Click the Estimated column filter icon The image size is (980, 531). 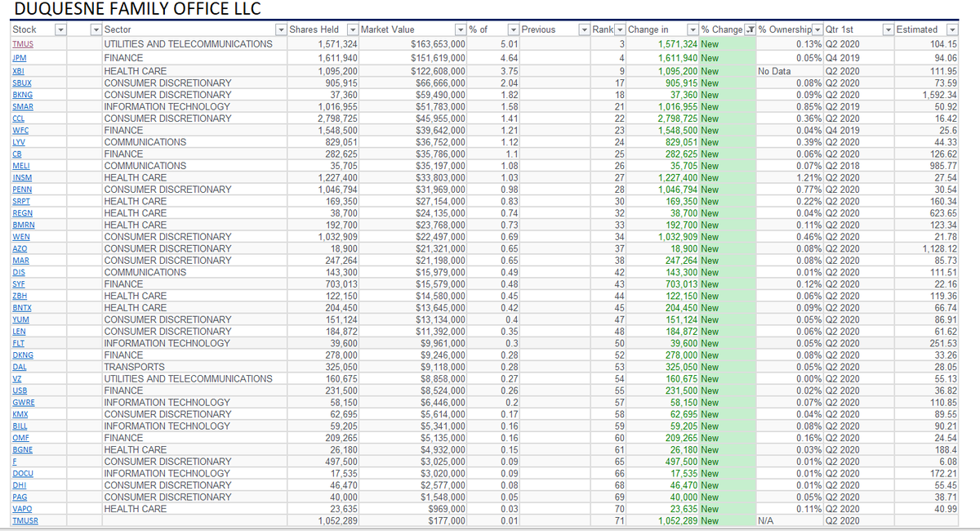pos(951,29)
